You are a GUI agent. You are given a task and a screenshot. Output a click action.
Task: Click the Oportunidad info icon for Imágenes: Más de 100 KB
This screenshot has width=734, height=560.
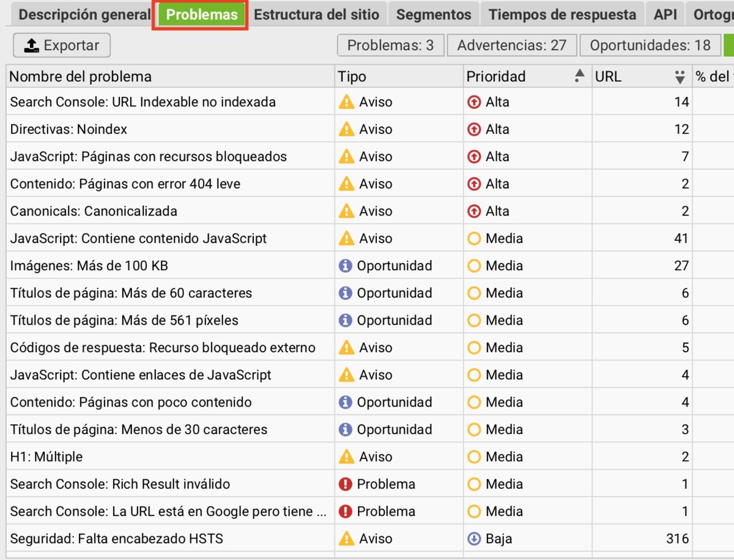[347, 265]
